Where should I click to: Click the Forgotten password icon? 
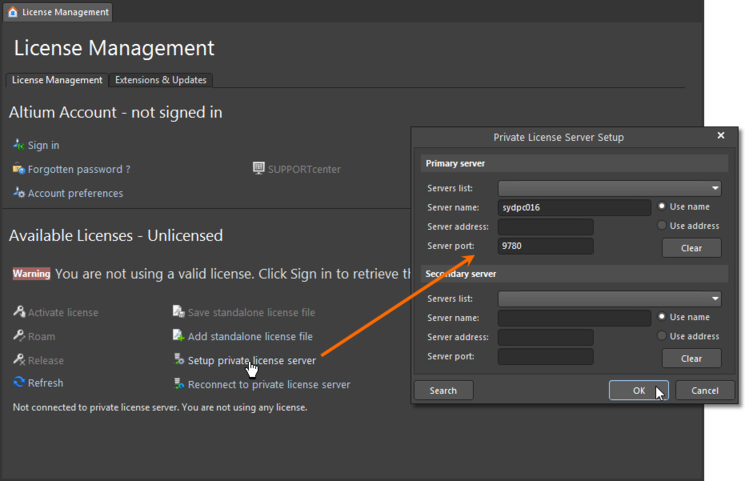[18, 170]
